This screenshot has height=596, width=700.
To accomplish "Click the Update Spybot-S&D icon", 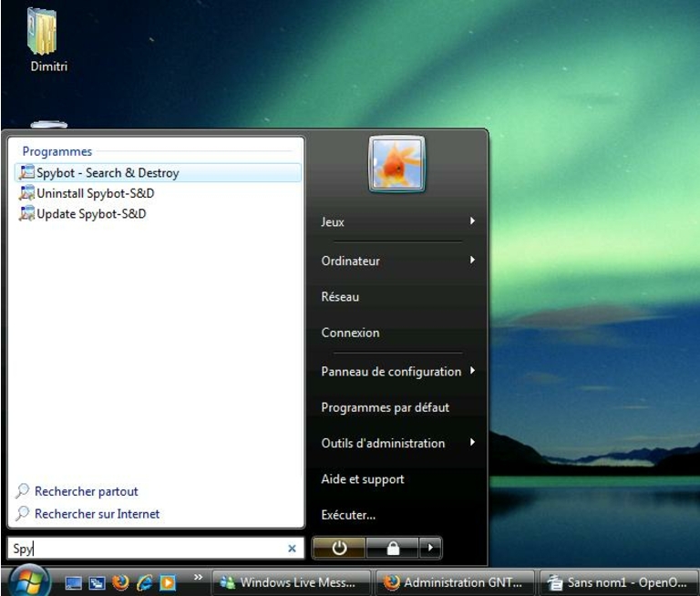I will (x=26, y=213).
